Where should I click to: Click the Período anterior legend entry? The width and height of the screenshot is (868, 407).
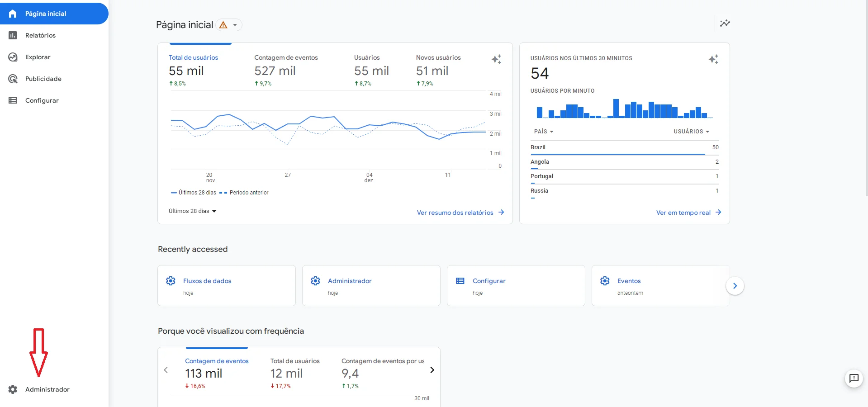[x=244, y=193]
